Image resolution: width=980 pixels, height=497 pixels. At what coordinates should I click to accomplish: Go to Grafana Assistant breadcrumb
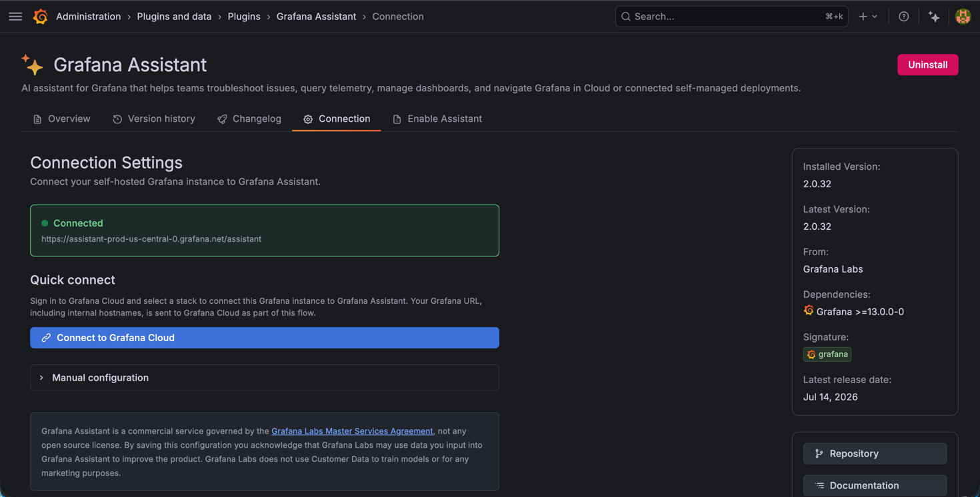(316, 17)
